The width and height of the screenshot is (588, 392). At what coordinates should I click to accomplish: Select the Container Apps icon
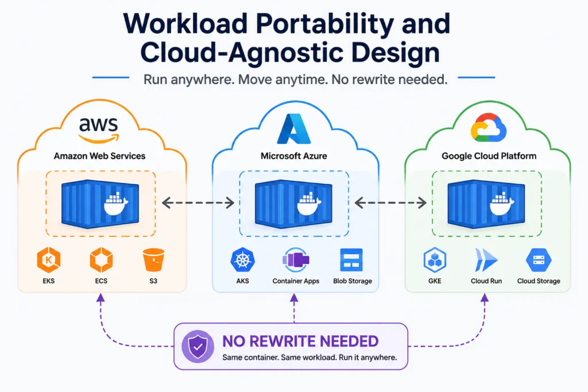[296, 260]
